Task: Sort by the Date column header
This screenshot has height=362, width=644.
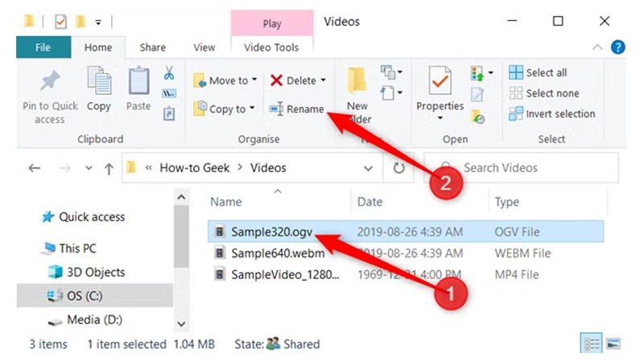Action: [369, 202]
